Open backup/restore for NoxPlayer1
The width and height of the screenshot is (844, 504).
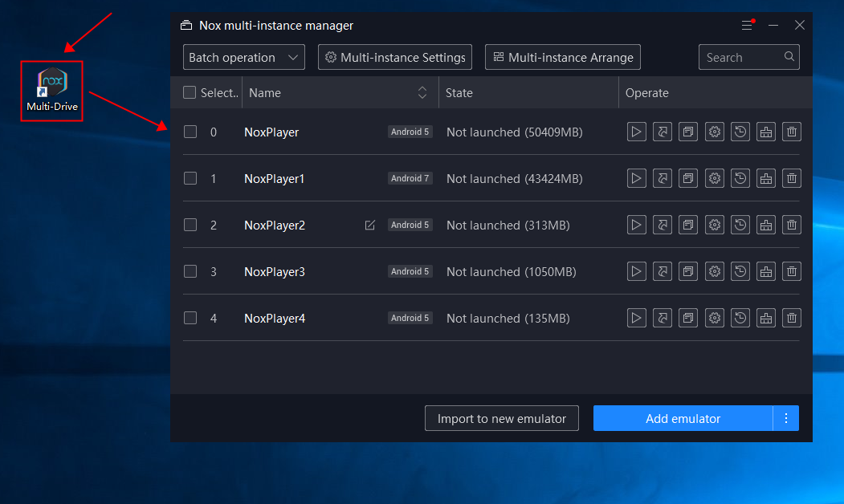point(740,178)
